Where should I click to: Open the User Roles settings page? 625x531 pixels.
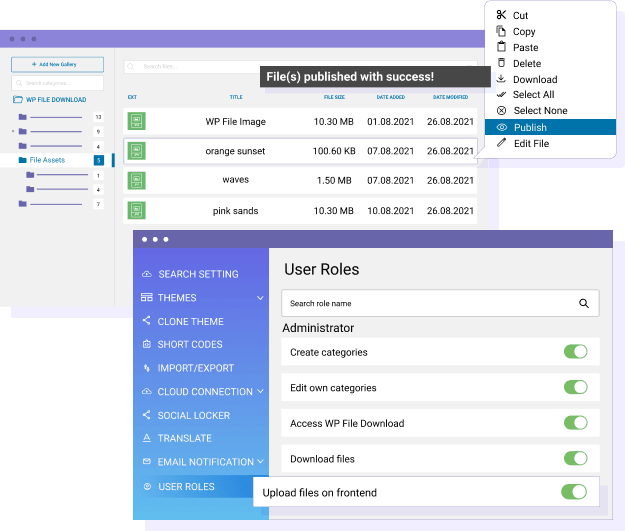pyautogui.click(x=186, y=487)
